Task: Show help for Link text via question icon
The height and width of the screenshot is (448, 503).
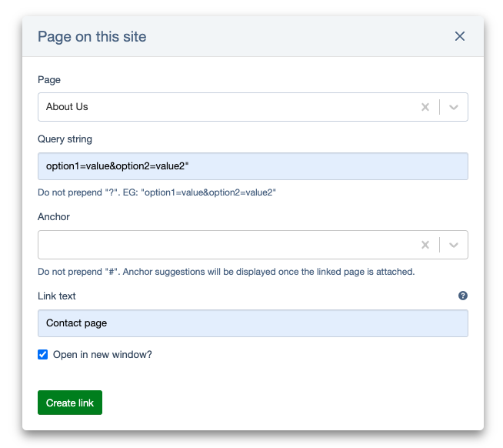Action: [x=463, y=296]
